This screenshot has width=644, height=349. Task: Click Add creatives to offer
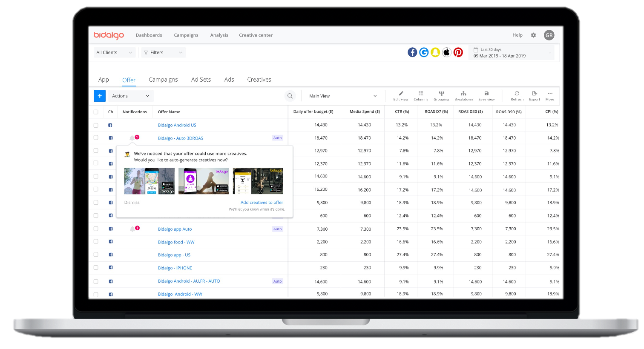262,203
